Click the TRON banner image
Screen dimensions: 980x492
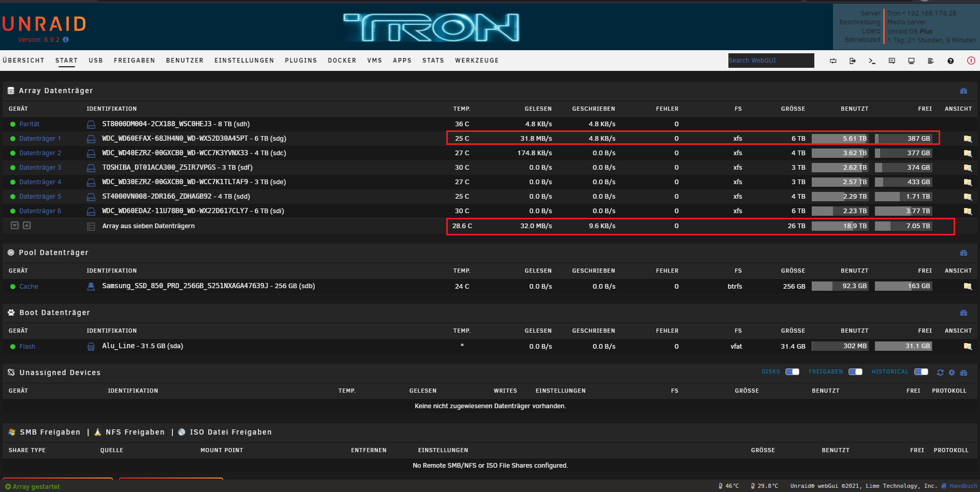[431, 27]
